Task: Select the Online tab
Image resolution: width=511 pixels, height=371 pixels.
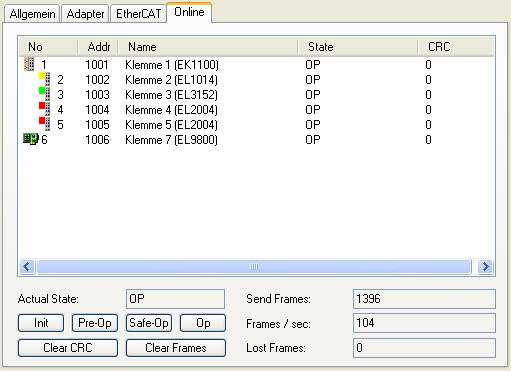Action: coord(189,12)
